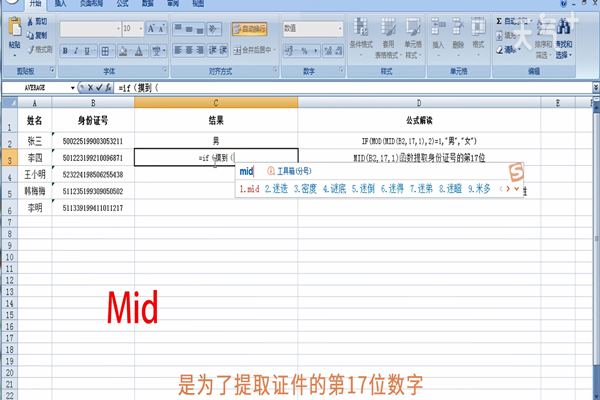Open the number format dropdown (数值)

click(340, 29)
